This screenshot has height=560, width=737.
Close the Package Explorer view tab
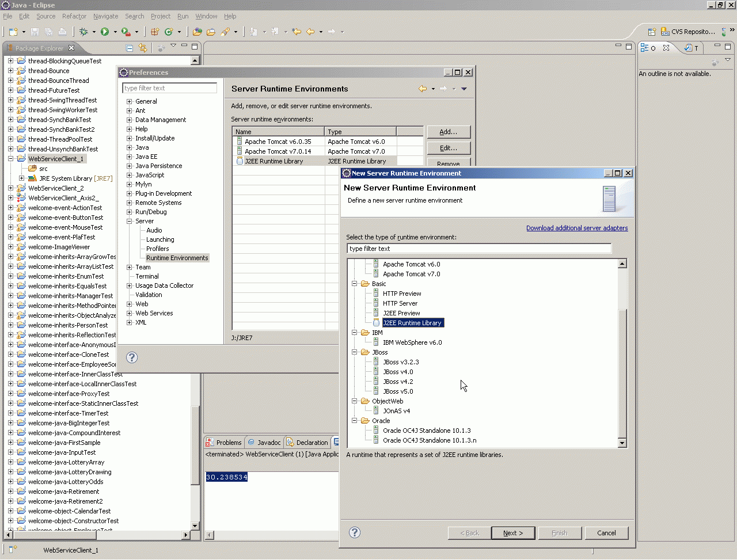click(71, 48)
